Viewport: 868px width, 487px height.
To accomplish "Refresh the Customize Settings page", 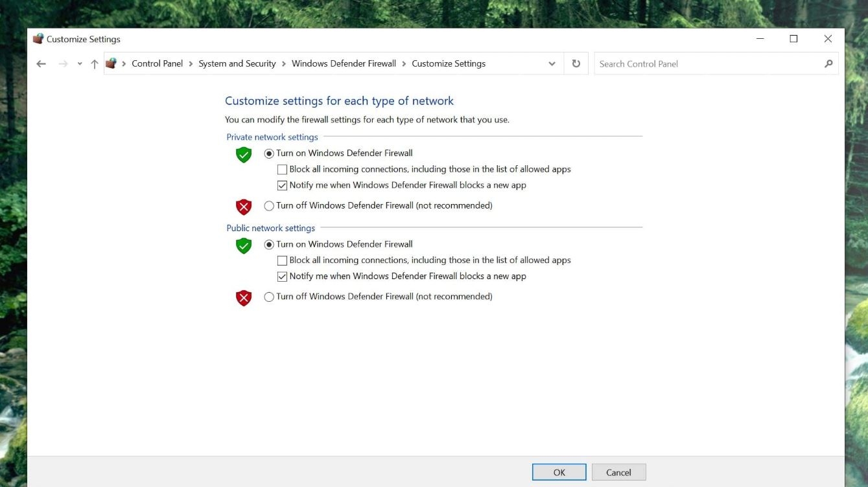I will (x=576, y=63).
